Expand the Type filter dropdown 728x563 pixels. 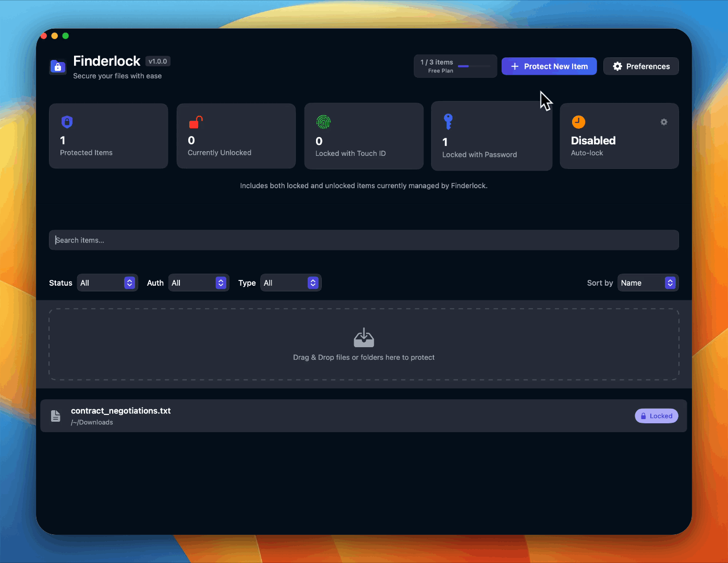[x=290, y=283]
